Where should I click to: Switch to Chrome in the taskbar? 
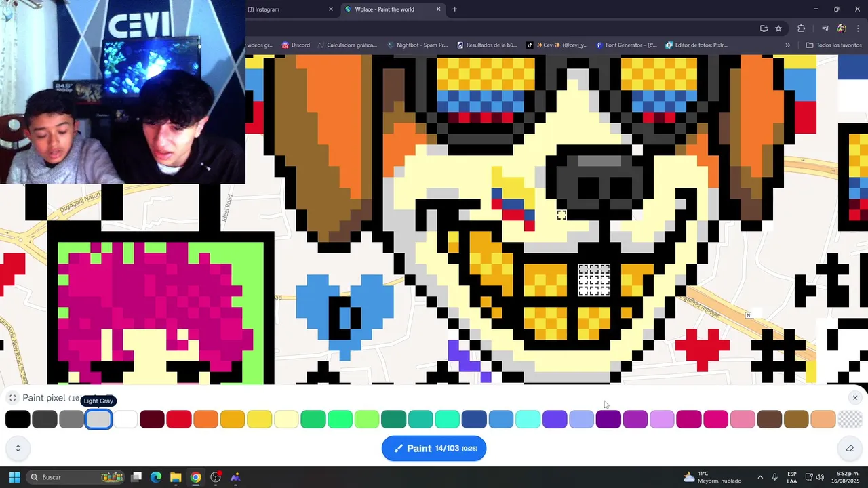click(195, 477)
